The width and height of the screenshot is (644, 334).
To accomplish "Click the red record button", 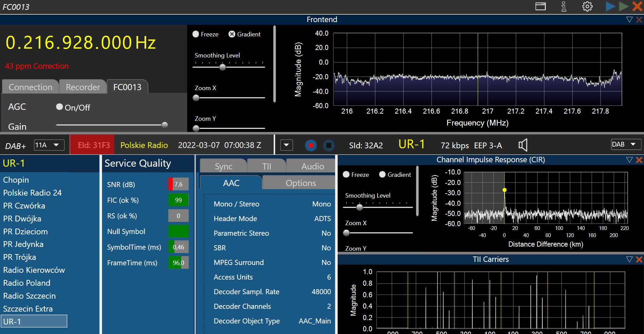I will 310,146.
